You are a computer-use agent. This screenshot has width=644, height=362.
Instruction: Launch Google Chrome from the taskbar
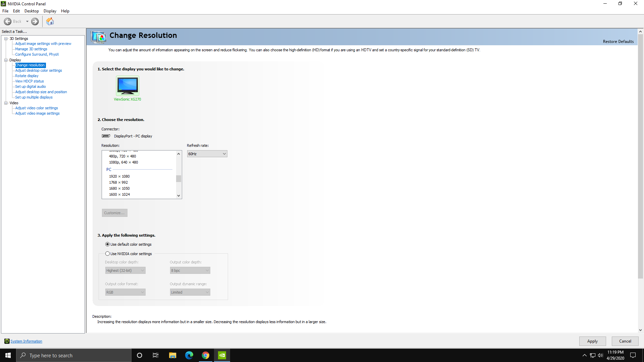205,355
